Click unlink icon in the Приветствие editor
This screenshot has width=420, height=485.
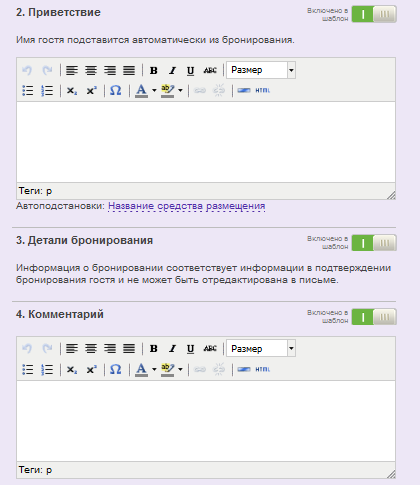click(219, 90)
